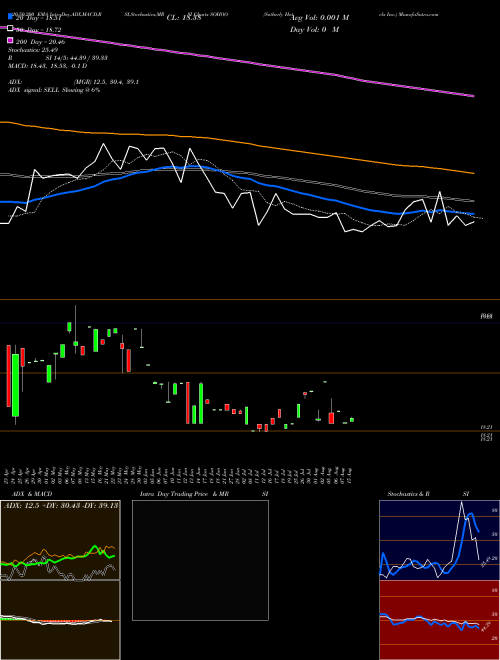500x660 pixels.
Task: Click the magenta 200 Day EMA line endpoint
Action: (x=474, y=96)
